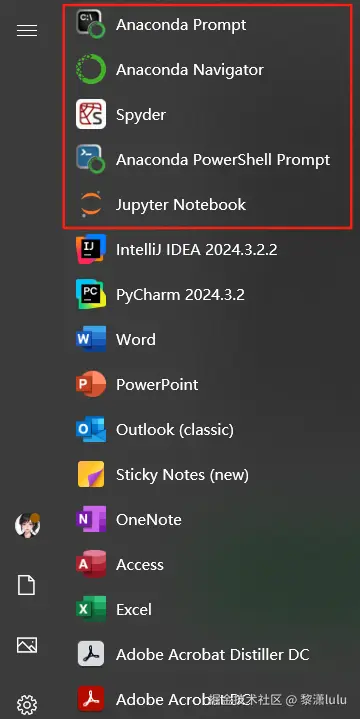The image size is (360, 719).
Task: Click the Anaconda PowerShell Prompt icon
Action: pos(91,159)
